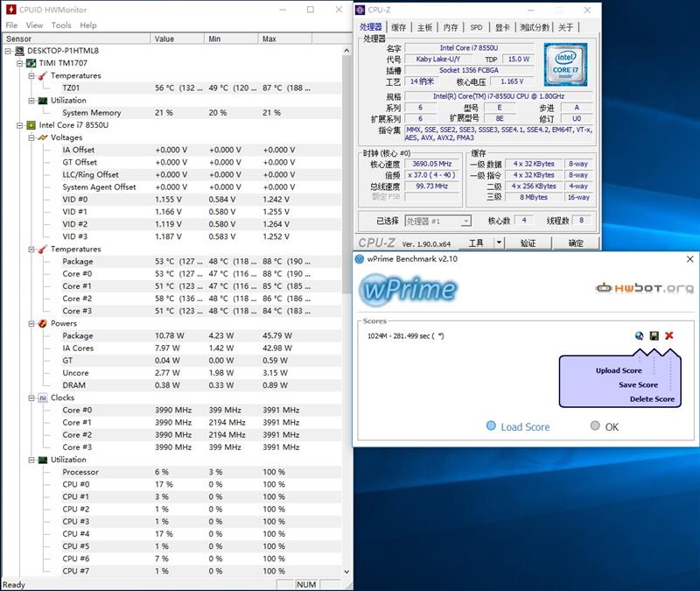Open the View menu in HWMonitor

click(33, 25)
